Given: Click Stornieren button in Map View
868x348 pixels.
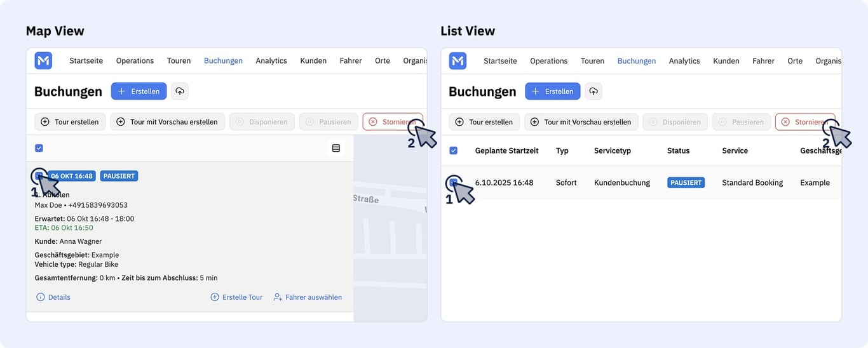Looking at the screenshot, I should click(x=393, y=122).
